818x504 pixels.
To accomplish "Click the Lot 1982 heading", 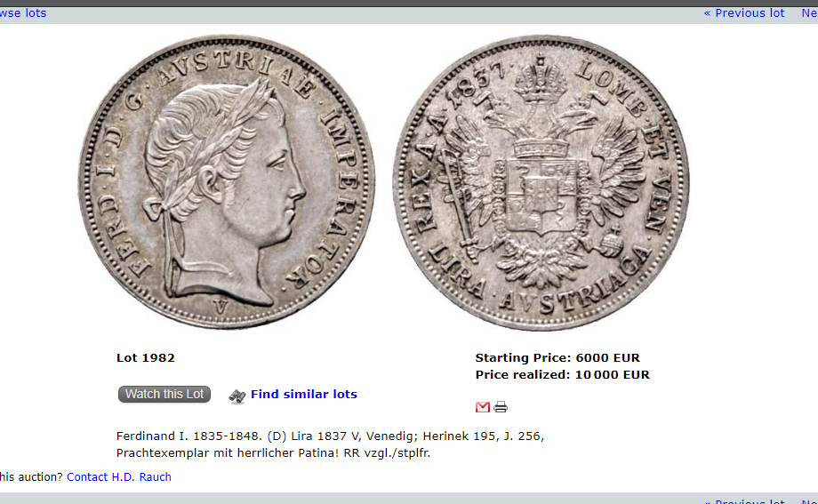I will pos(146,358).
